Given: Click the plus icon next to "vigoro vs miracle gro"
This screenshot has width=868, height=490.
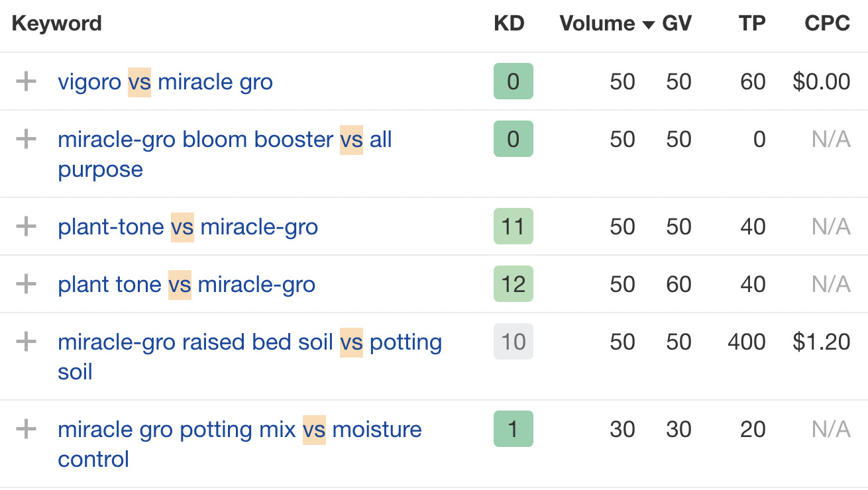Looking at the screenshot, I should point(25,81).
